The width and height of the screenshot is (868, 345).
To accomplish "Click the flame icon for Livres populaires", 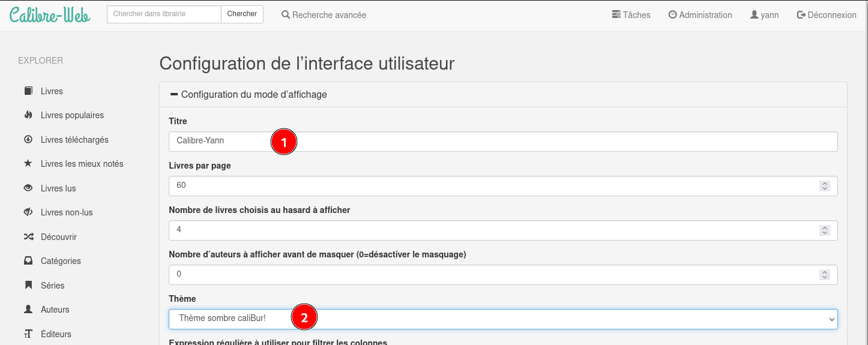I will [x=28, y=115].
